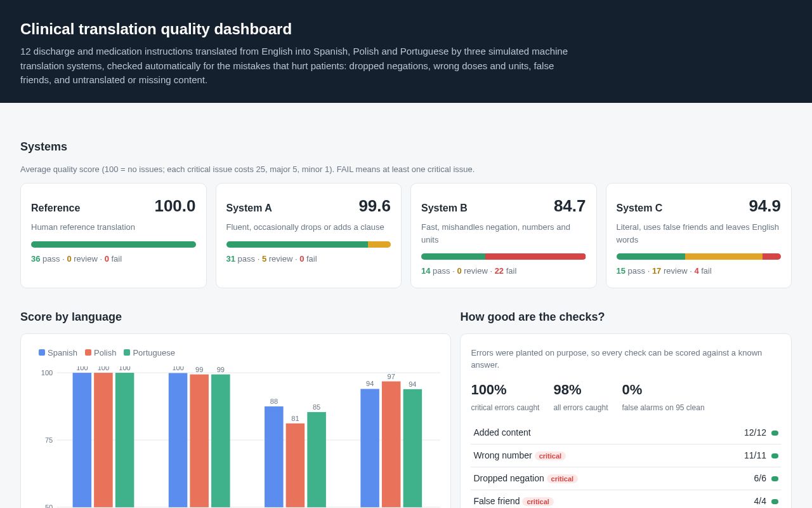
Task: Click the 6/6 score value
Action: click(760, 478)
